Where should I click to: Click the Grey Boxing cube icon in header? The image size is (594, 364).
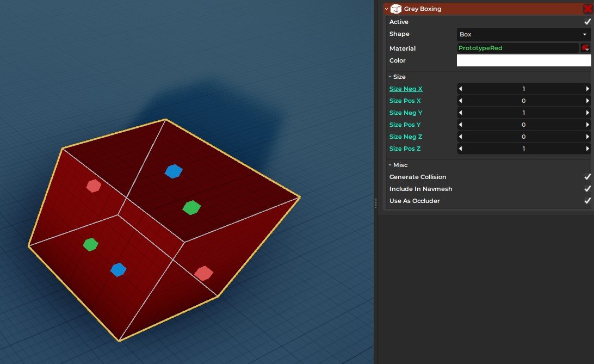(396, 9)
